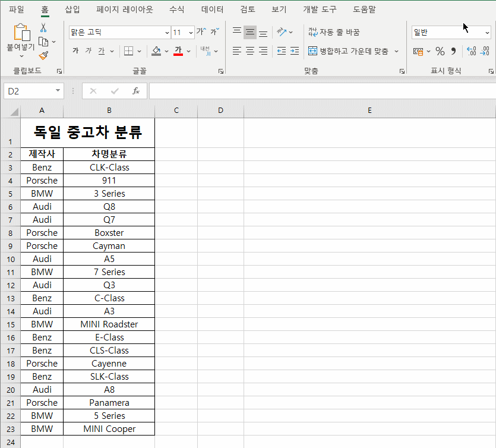
Task: Toggle bold 가 formatting
Action: tap(75, 51)
